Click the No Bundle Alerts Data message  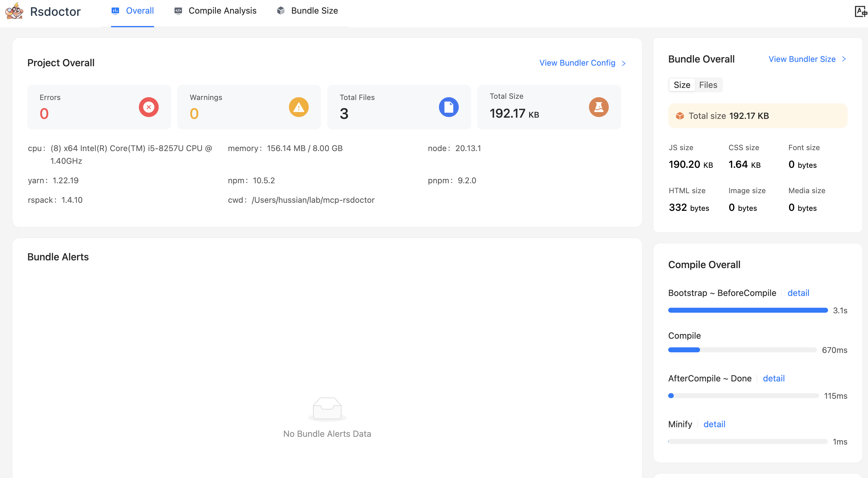click(x=327, y=433)
